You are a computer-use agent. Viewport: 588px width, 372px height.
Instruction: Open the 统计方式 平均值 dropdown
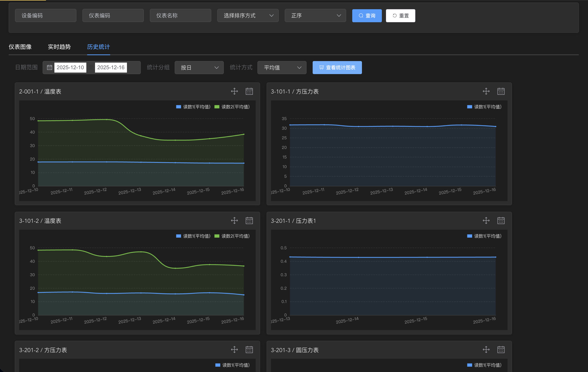click(x=282, y=68)
